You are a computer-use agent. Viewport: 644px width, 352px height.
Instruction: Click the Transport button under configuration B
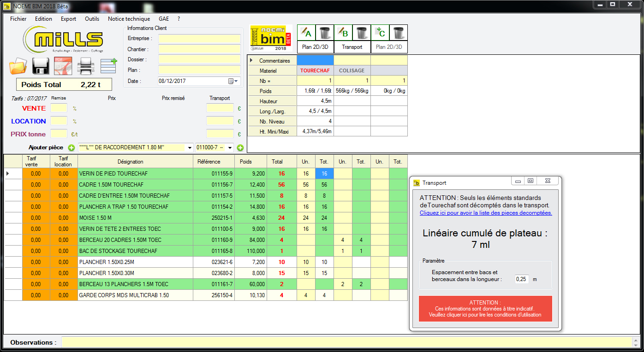tap(352, 47)
